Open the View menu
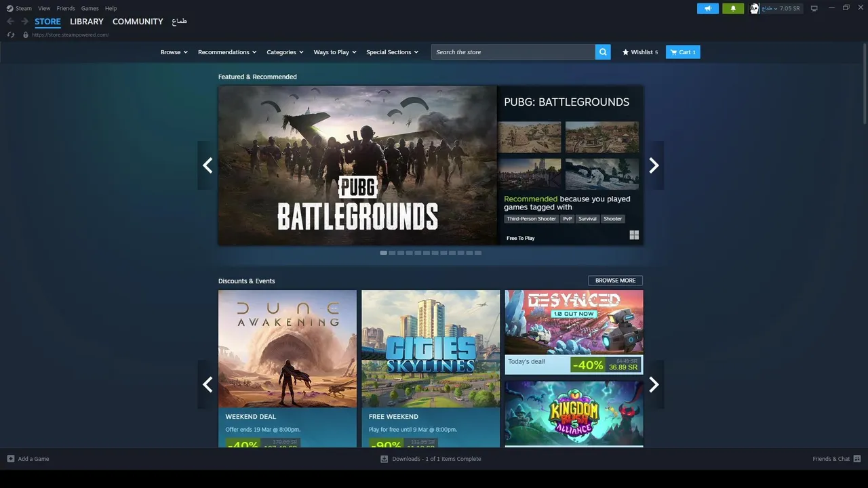Screen dimensions: 868x488 tap(44, 8)
